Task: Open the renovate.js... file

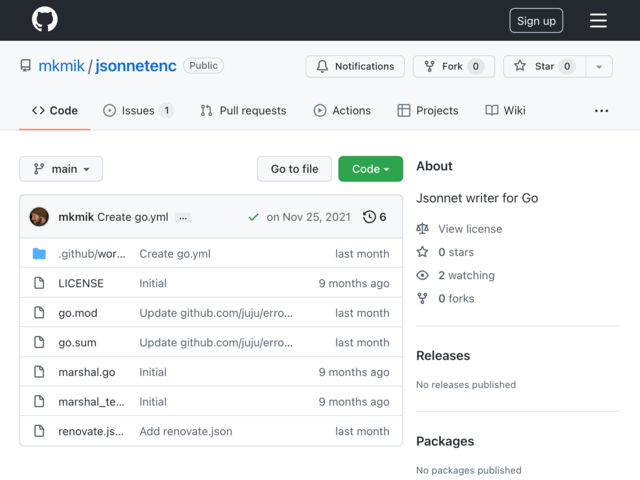Action: (91, 431)
